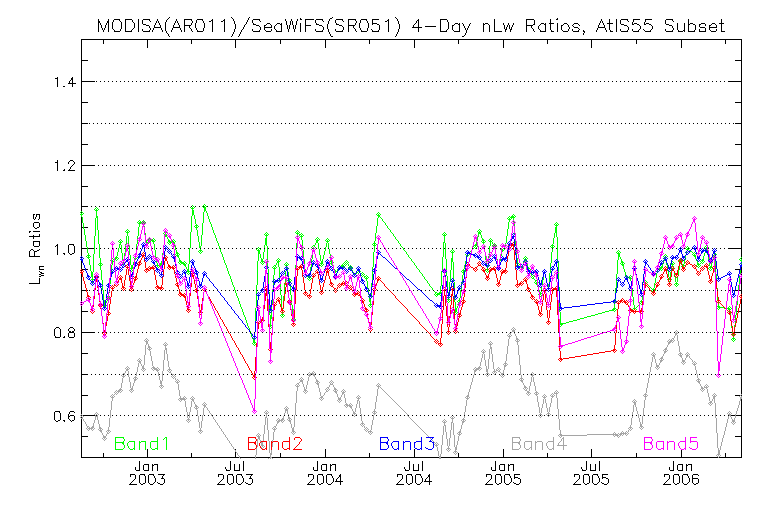The height and width of the screenshot is (512, 768).
Task: Select the red Band2 legend label
Action: (x=275, y=444)
